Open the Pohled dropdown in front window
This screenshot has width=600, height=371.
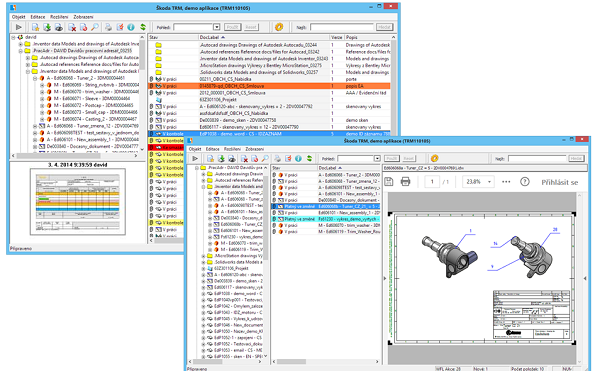pos(377,158)
